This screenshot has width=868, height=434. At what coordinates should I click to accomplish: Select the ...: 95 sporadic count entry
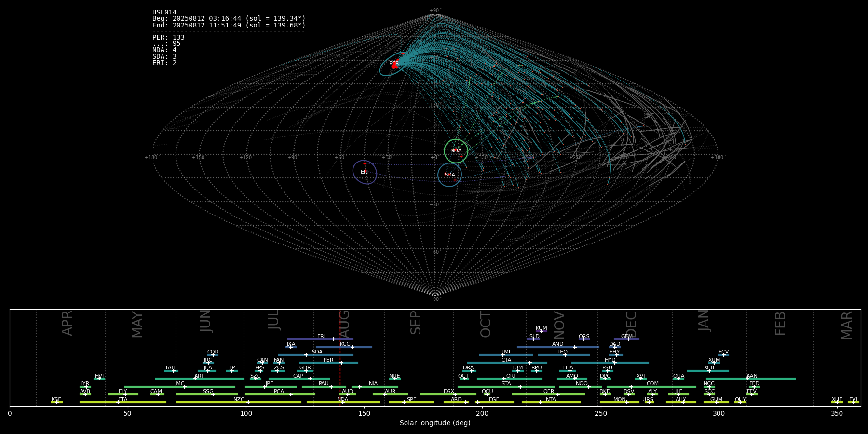pyautogui.click(x=166, y=43)
